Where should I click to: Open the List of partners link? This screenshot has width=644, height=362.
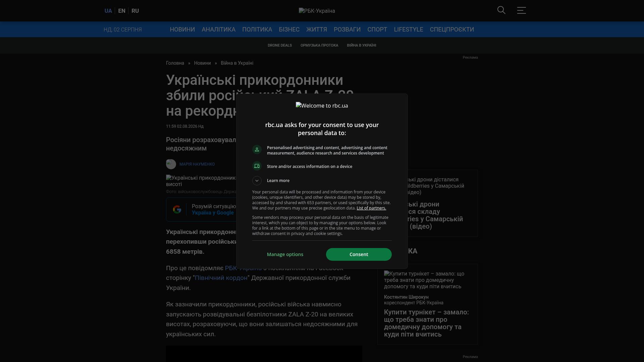[371, 208]
